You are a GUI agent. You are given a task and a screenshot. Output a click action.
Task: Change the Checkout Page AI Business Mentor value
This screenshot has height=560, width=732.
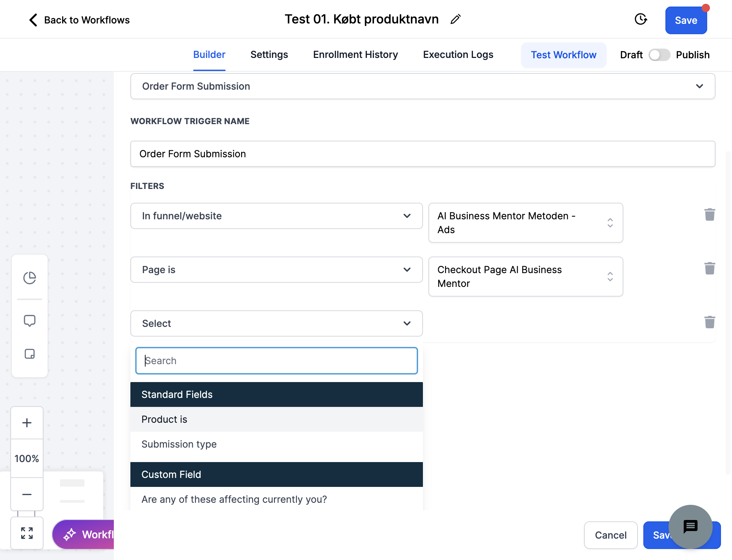click(x=526, y=277)
